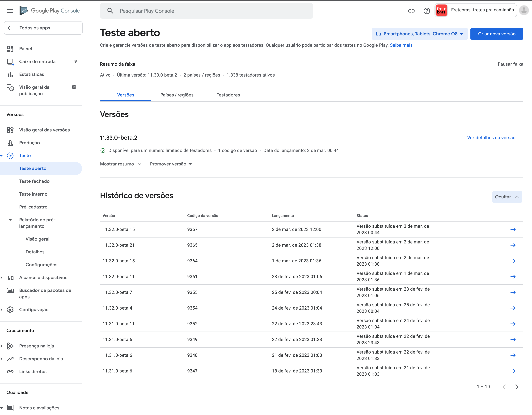Click the Configuração gear icon
This screenshot has width=532, height=415.
coord(10,310)
